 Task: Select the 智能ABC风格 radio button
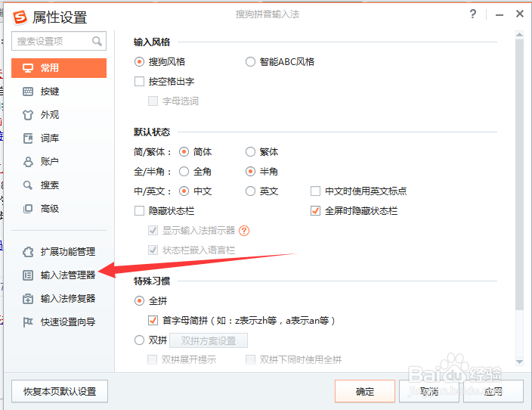click(x=250, y=62)
